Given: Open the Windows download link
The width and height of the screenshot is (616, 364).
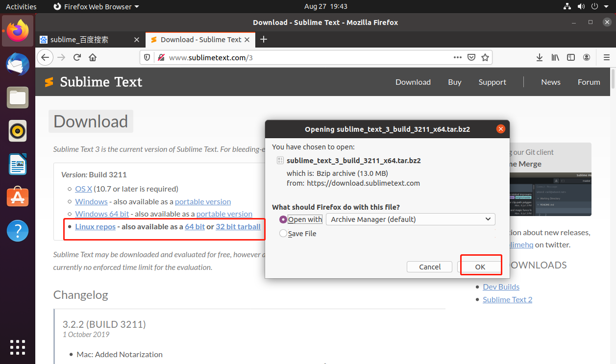Looking at the screenshot, I should tap(91, 201).
